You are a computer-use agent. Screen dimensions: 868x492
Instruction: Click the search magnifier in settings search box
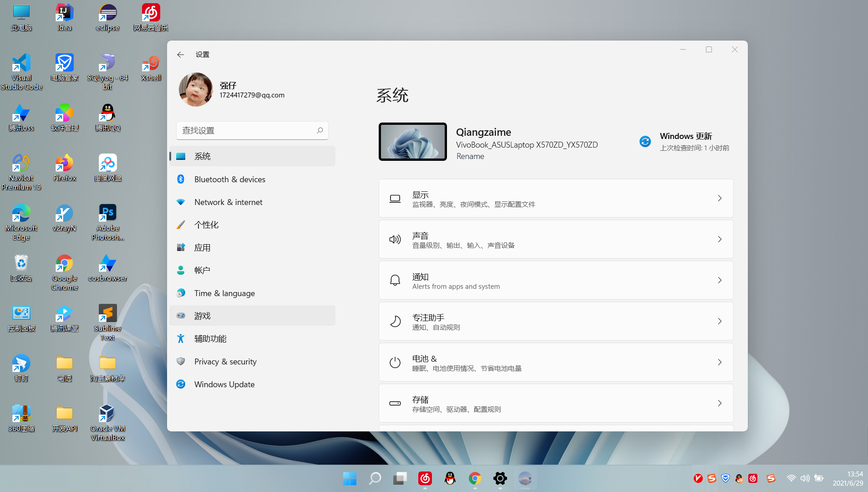coord(320,131)
